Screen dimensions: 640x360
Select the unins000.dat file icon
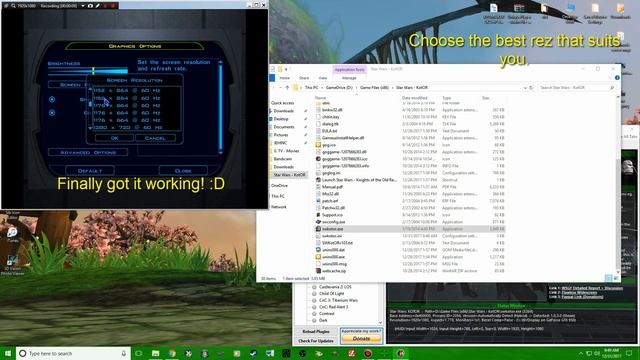[318, 250]
